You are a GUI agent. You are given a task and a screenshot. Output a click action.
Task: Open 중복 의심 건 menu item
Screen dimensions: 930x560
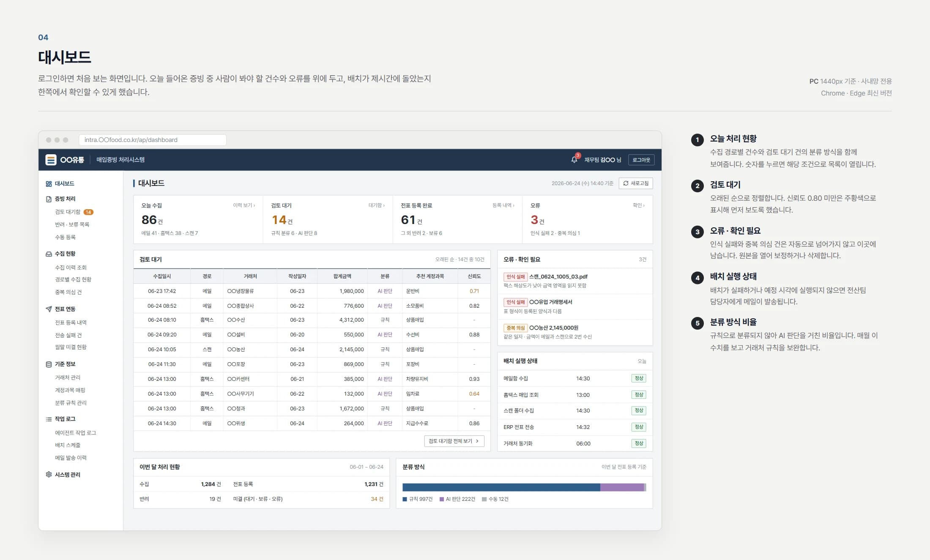(68, 292)
